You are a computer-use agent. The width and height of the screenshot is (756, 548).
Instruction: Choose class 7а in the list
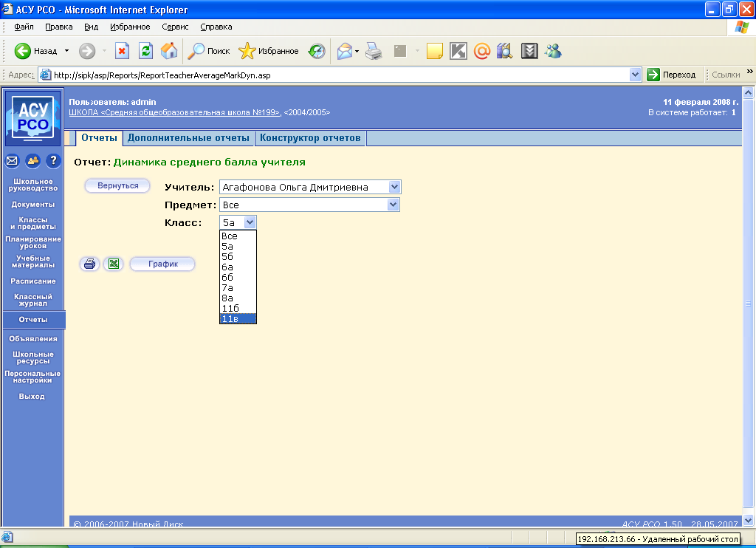[238, 287]
